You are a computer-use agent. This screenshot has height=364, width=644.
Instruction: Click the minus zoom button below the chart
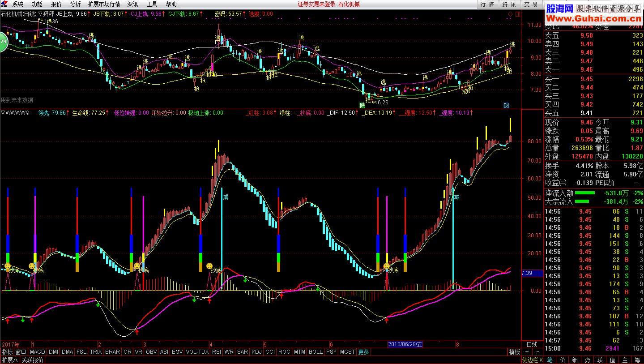(538, 352)
